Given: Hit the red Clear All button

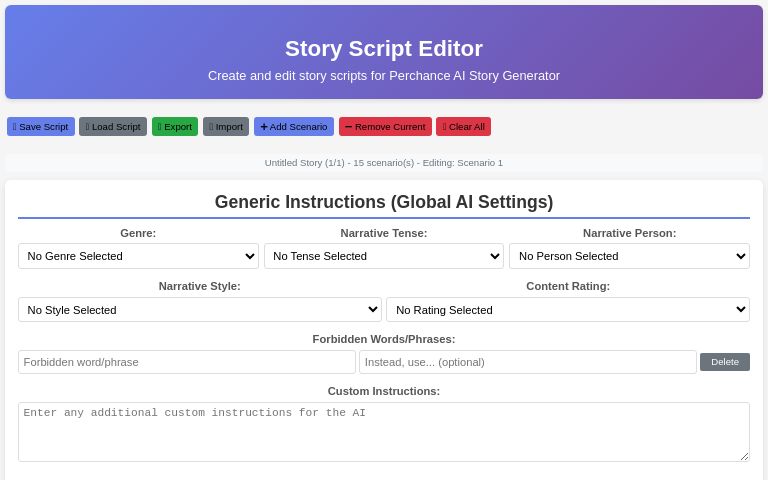Looking at the screenshot, I should click(463, 127).
